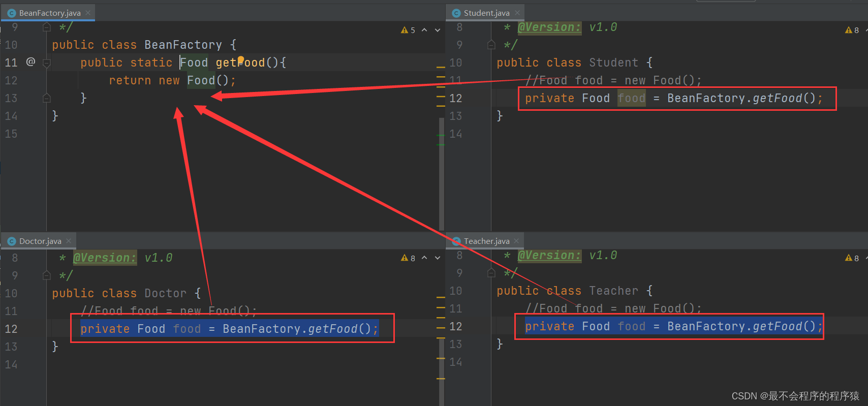Viewport: 868px width, 406px height.
Task: Open the warnings indicator in Doctor editor
Action: click(x=408, y=258)
